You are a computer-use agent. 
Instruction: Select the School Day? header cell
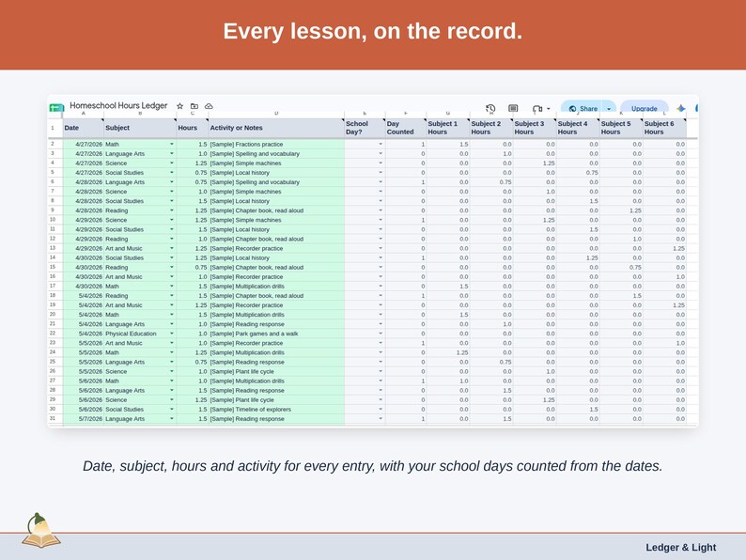[x=365, y=128]
